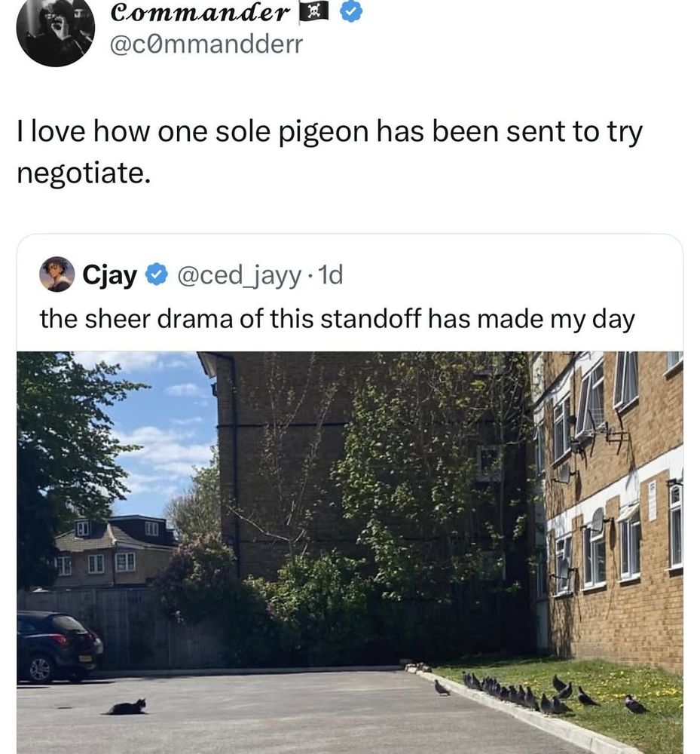Click the sole pigeon negotiate tweet text
The width and height of the screenshot is (700, 754).
click(329, 152)
